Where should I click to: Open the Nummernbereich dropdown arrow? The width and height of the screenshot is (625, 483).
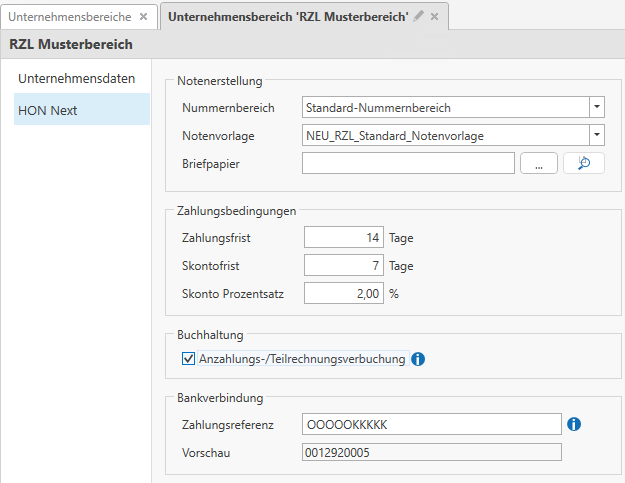596,106
